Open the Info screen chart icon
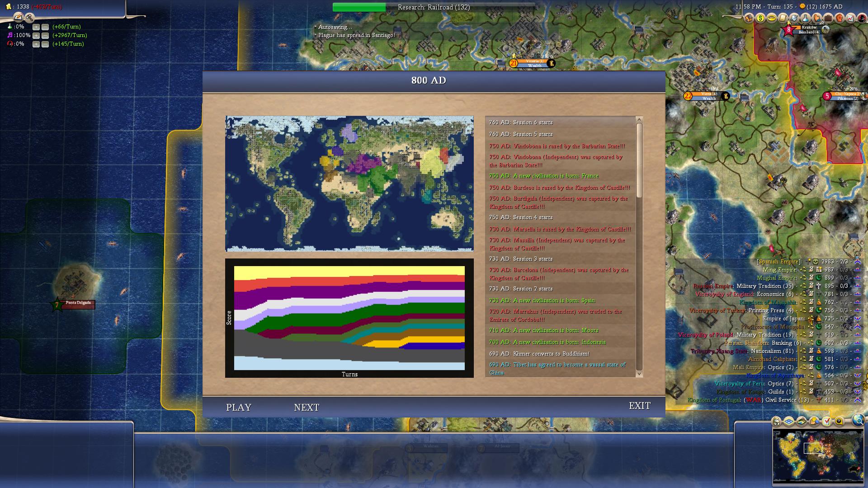 [850, 18]
